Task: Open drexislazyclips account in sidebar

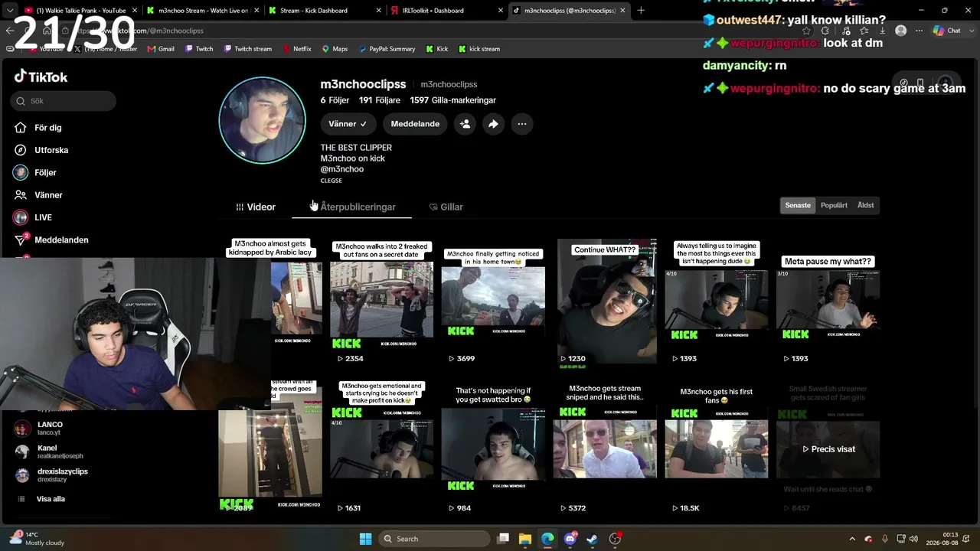Action: click(51, 475)
